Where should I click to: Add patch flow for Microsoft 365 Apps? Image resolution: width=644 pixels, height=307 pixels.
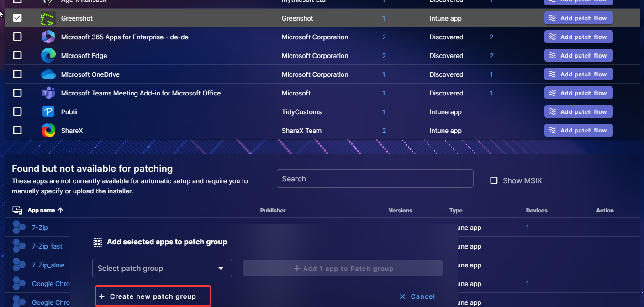pos(579,37)
